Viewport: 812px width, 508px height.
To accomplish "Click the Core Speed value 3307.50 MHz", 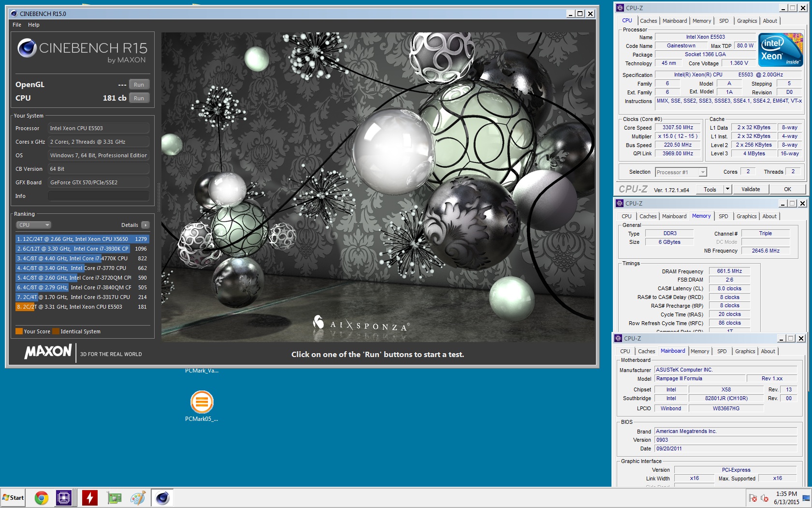I will click(678, 128).
